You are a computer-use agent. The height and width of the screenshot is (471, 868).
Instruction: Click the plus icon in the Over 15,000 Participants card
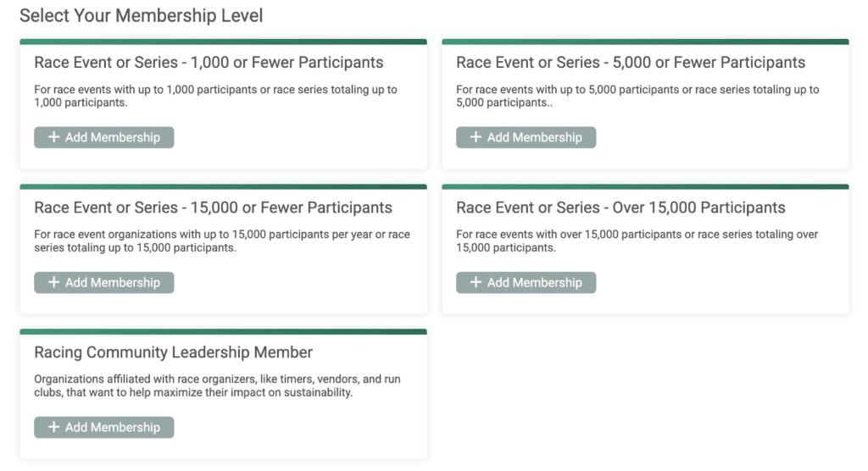(476, 282)
